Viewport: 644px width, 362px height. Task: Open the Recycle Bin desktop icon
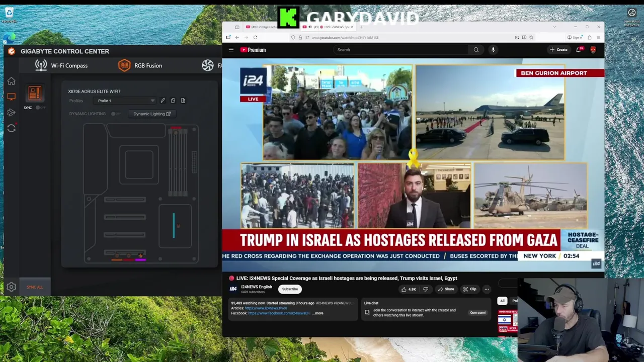[x=9, y=14]
